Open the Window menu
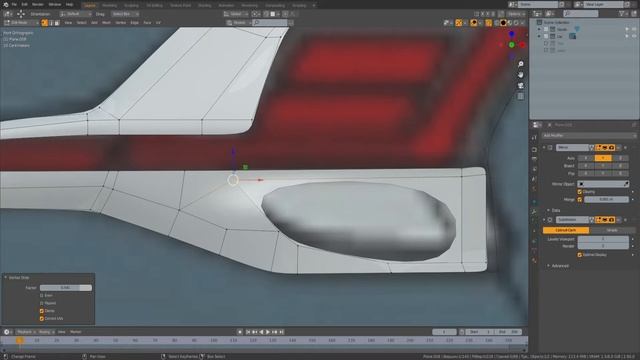This screenshot has height=360, width=640. tap(55, 4)
